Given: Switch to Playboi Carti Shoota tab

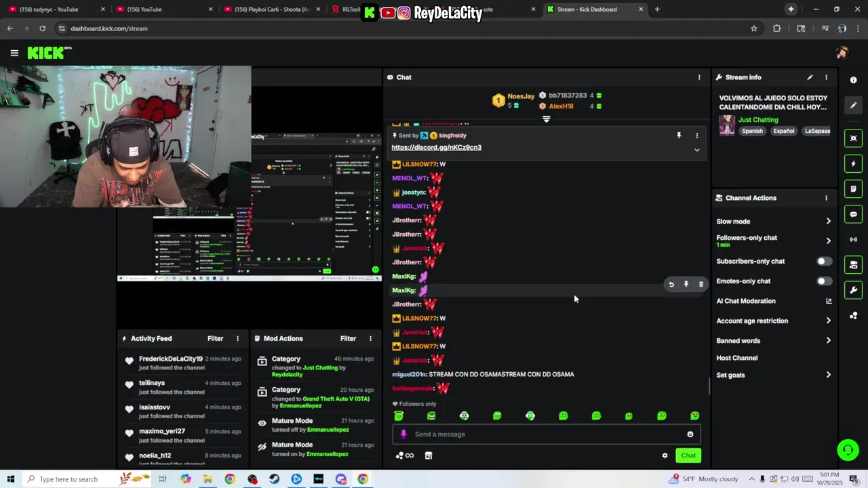Looking at the screenshot, I should (x=271, y=9).
